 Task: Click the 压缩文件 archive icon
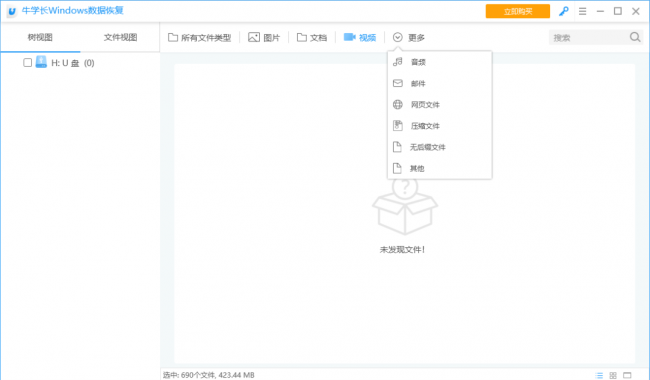pyautogui.click(x=398, y=126)
